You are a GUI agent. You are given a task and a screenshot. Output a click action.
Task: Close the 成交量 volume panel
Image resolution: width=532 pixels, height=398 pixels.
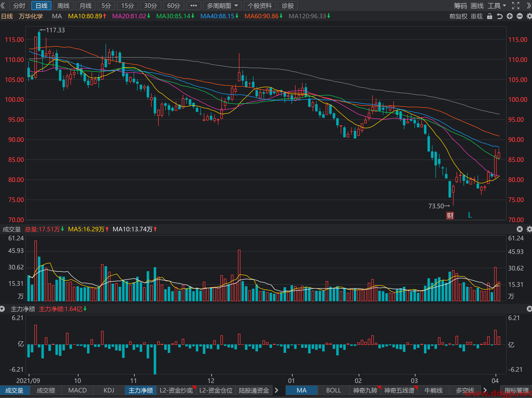pos(520,229)
